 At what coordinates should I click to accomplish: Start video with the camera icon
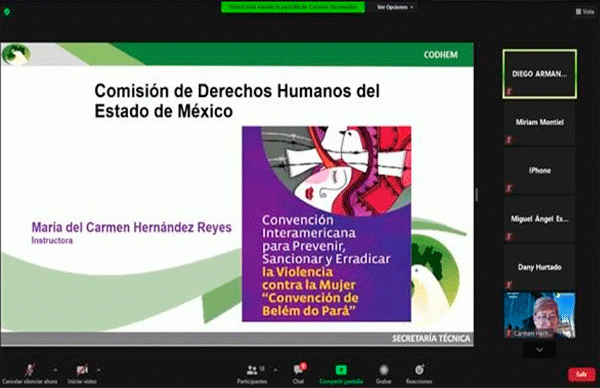[82, 370]
